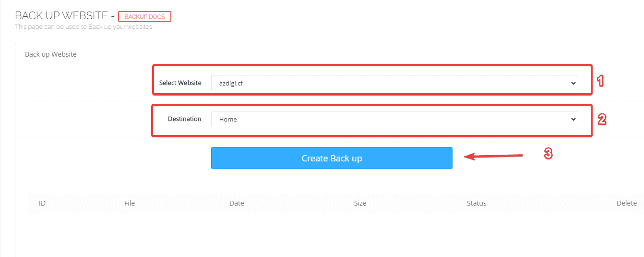Image resolution: width=644 pixels, height=257 pixels.
Task: Click the red arrow pointing at Create Back up
Action: (494, 156)
